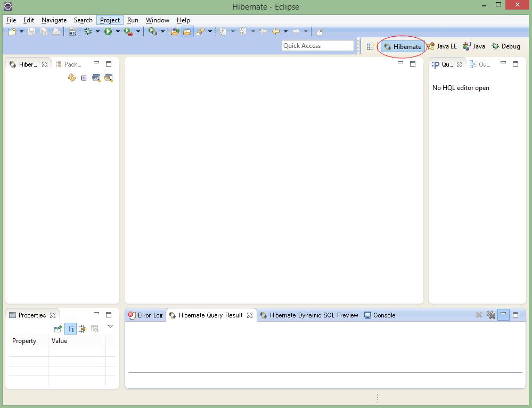The width and height of the screenshot is (532, 408).
Task: Click the Search flashlight icon
Action: (200, 31)
